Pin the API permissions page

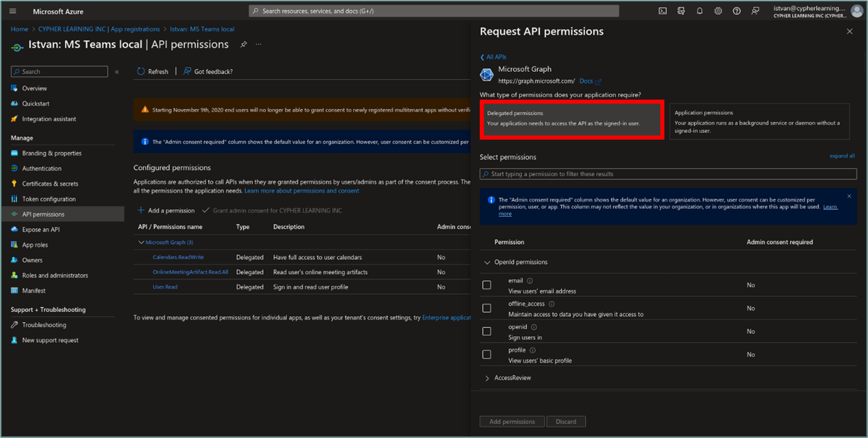pos(244,44)
